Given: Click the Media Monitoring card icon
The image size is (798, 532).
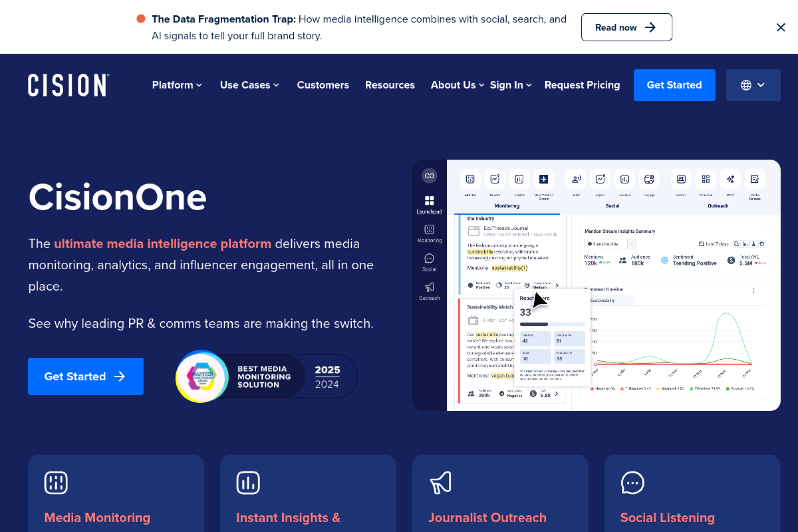Looking at the screenshot, I should click(56, 483).
